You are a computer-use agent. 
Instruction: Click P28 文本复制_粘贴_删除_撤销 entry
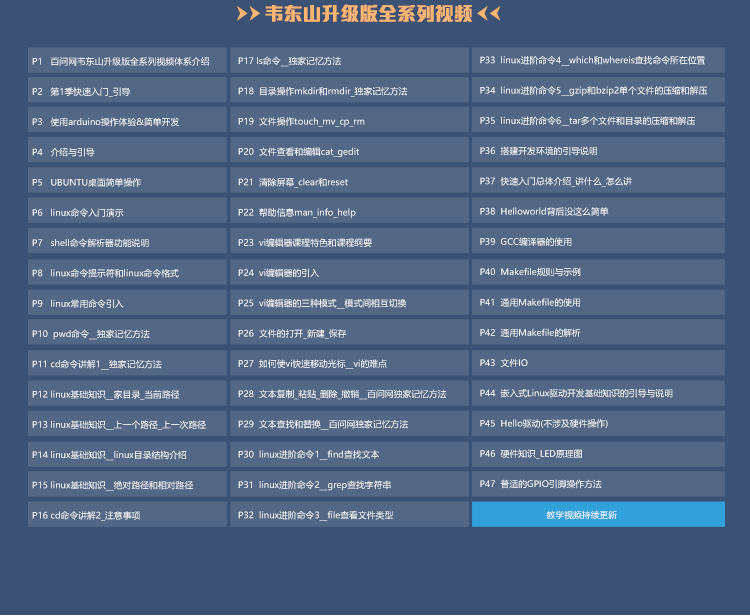coord(350,393)
